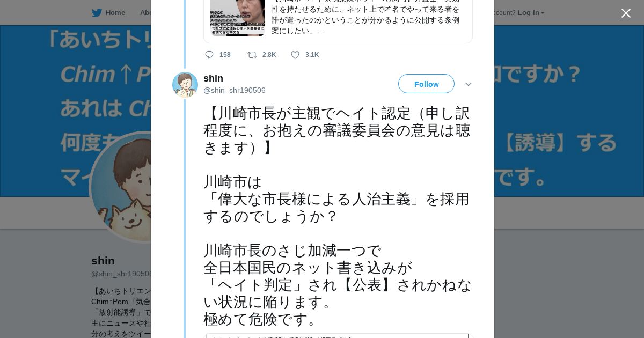Follow the shin account
Viewport: 644px width, 338px height.
(x=426, y=84)
